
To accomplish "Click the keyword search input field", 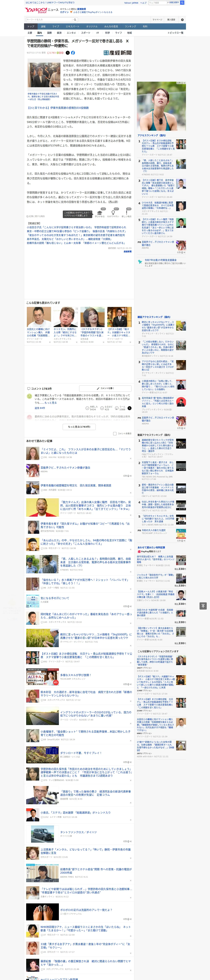I will pos(49,19).
